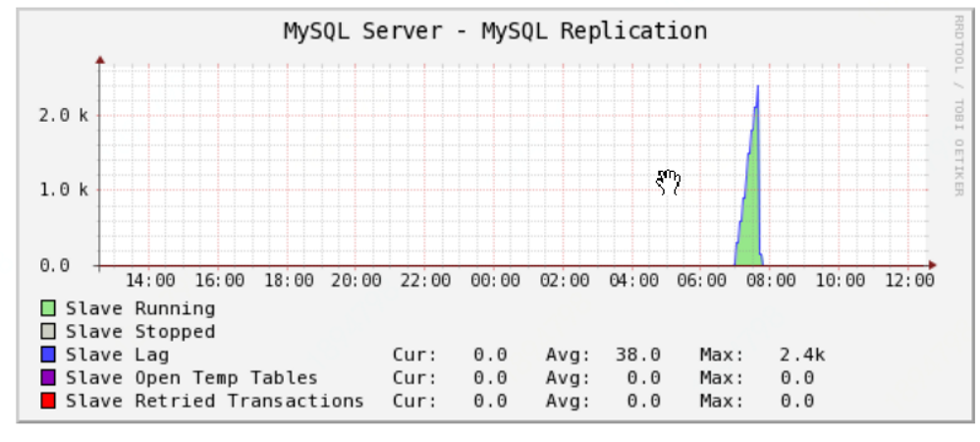
Task: Click the Slave Lag Avg value 38.0
Action: click(638, 356)
